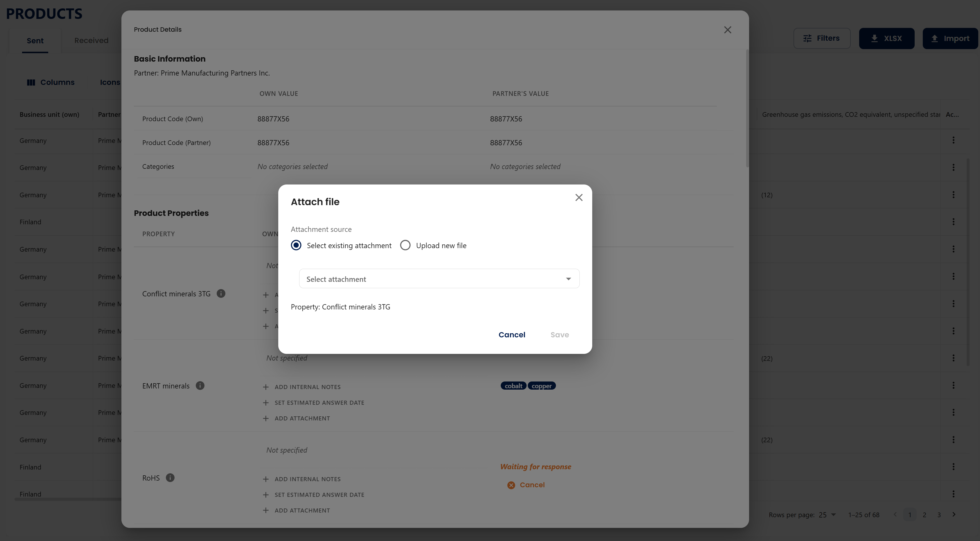980x541 pixels.
Task: Click the XLSX download button
Action: pos(886,38)
